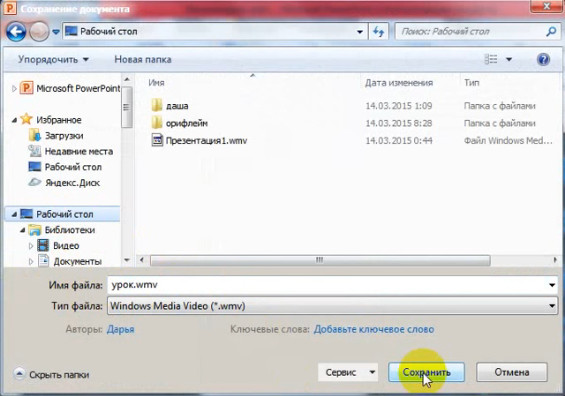Expand the address bar path dropdown
This screenshot has width=565, height=396.
(x=360, y=32)
